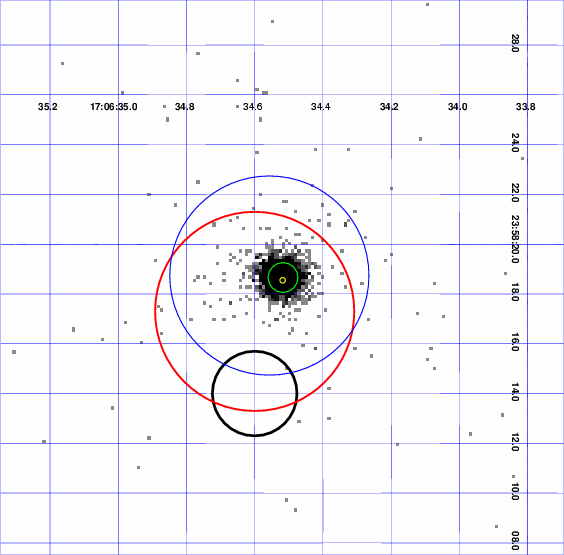The image size is (564, 555).
Task: Click the 17:06:35.0 coordinate label
Action: pyautogui.click(x=114, y=107)
